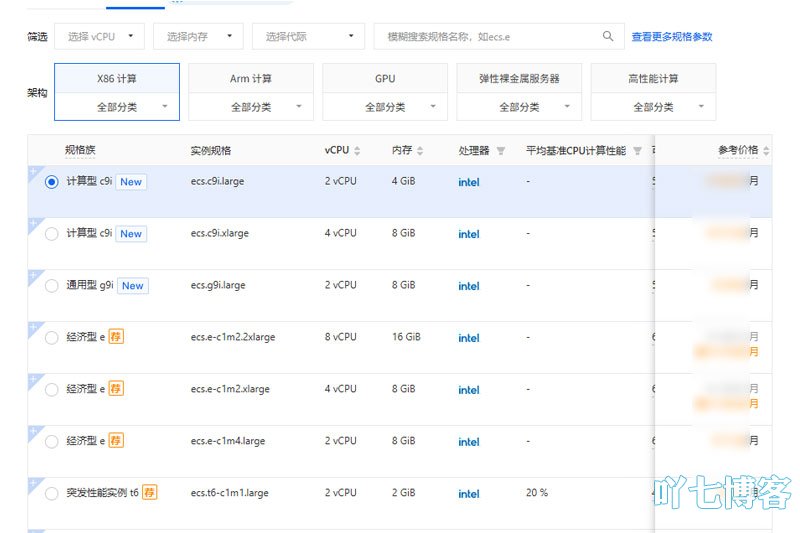800x533 pixels.
Task: Click the spec name search input field
Action: (x=485, y=37)
